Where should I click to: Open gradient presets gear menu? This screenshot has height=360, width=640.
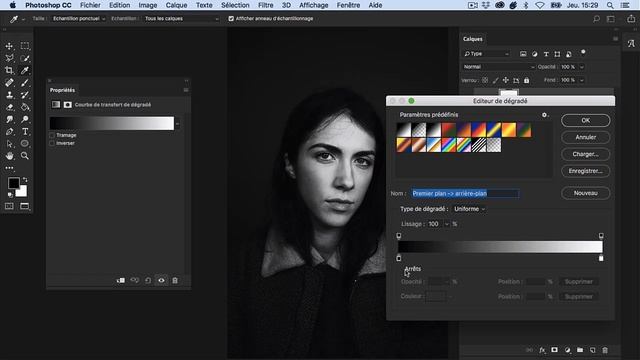pyautogui.click(x=544, y=115)
